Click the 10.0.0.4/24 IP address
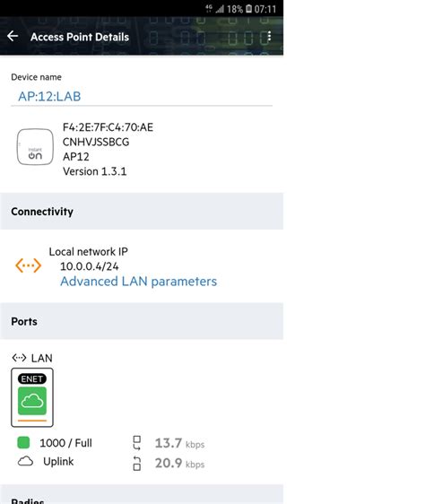The width and height of the screenshot is (425, 504). 90,266
